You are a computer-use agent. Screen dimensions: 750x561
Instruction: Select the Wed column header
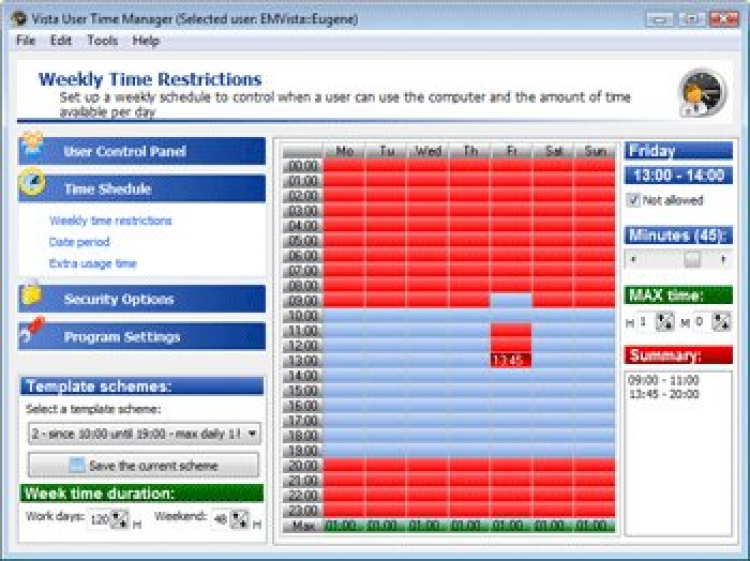tap(428, 151)
